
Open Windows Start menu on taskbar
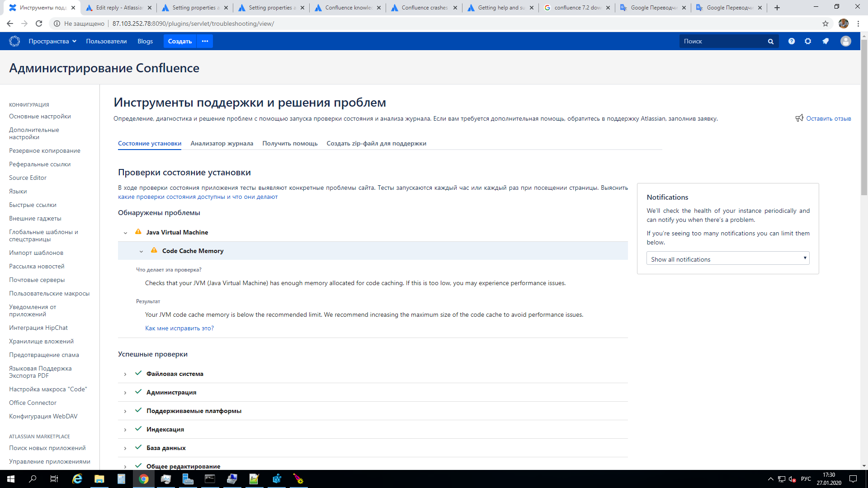11,479
